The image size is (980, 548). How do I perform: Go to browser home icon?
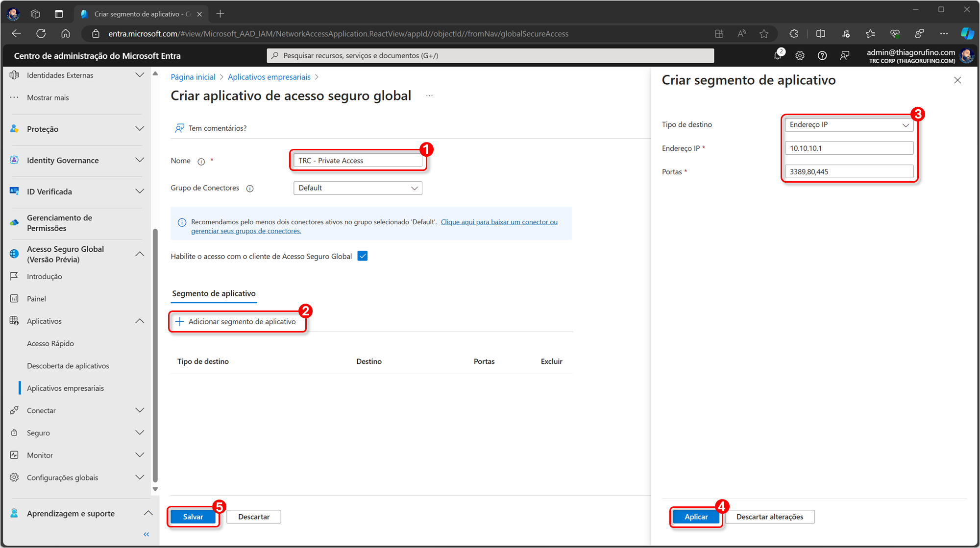pos(66,33)
